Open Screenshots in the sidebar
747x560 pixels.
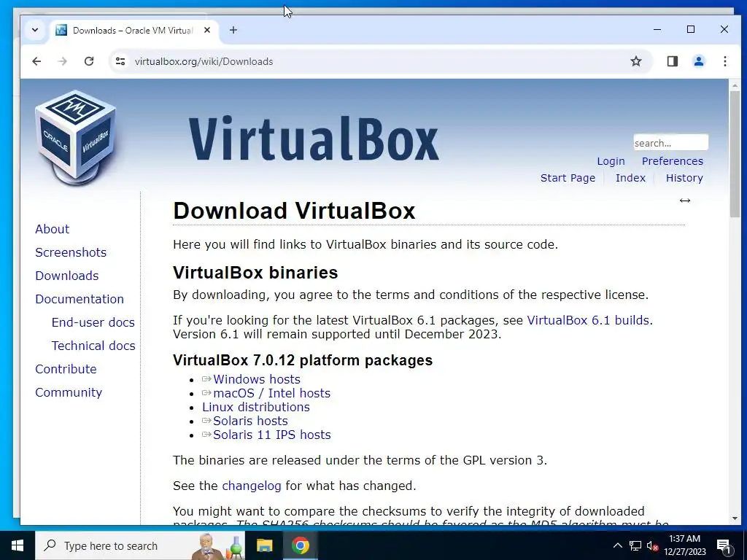pos(71,252)
